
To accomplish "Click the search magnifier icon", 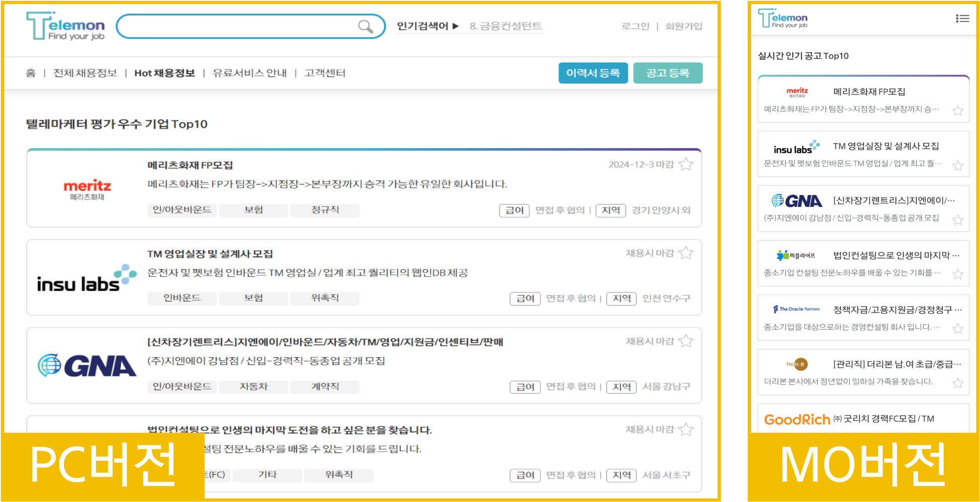I will click(366, 27).
